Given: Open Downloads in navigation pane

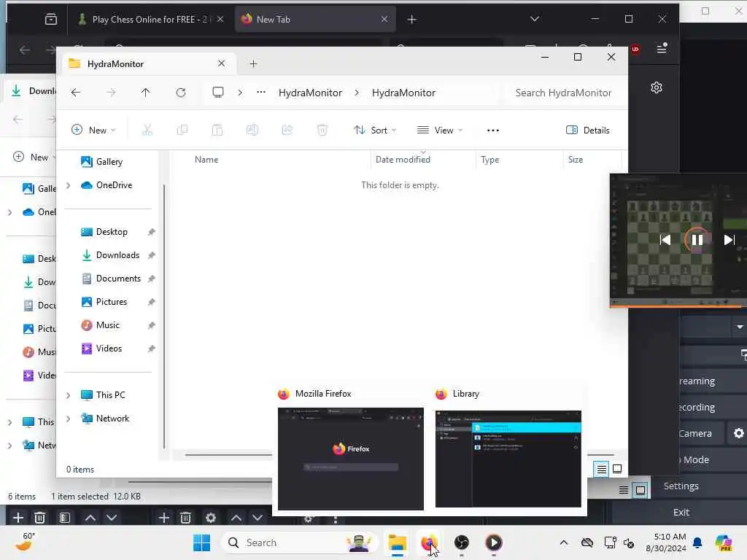Looking at the screenshot, I should [x=117, y=255].
